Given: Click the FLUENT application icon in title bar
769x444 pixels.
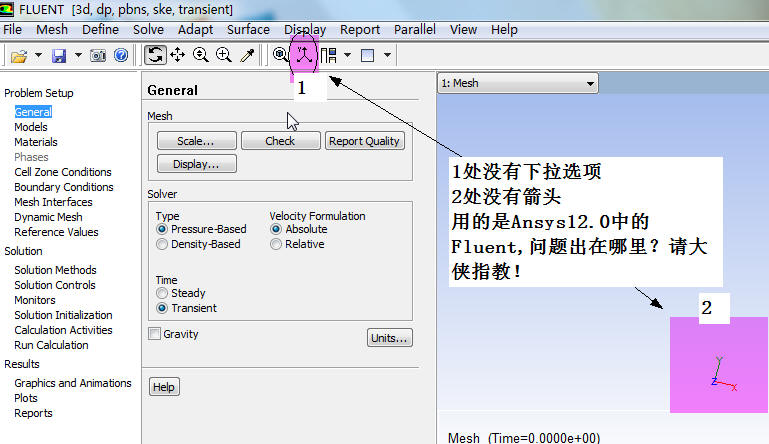Looking at the screenshot, I should pyautogui.click(x=7, y=9).
